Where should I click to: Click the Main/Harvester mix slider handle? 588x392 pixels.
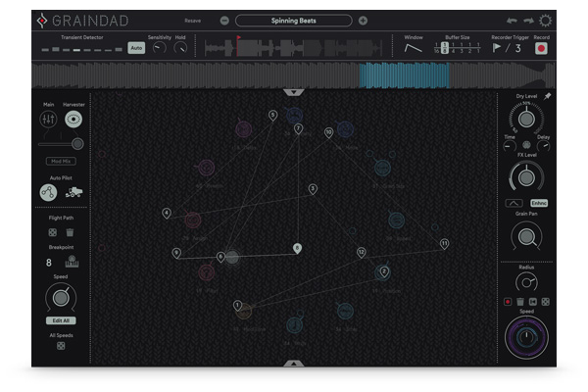(76, 144)
